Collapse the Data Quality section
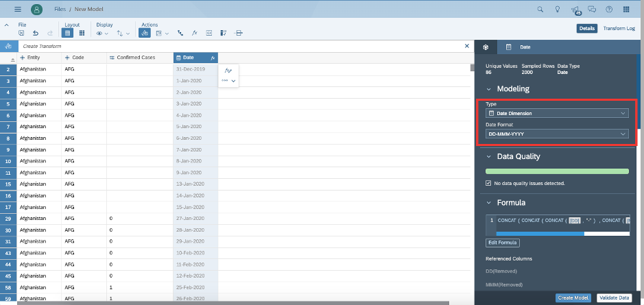 tap(488, 157)
